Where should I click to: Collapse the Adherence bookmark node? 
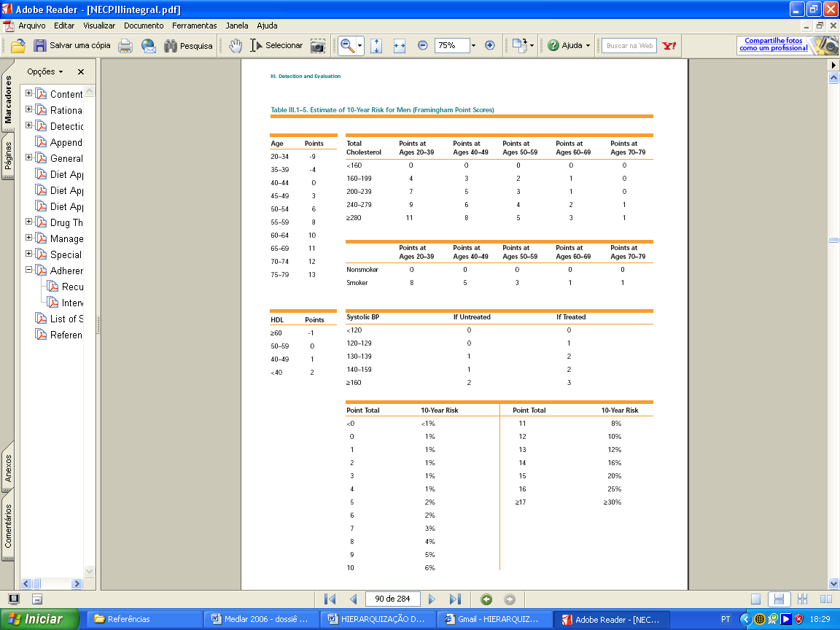[29, 271]
